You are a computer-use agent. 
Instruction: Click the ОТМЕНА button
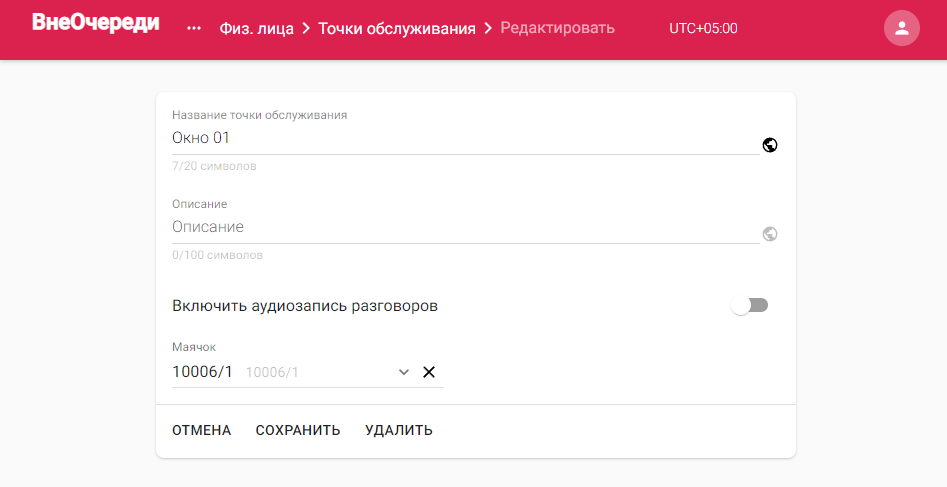(202, 430)
